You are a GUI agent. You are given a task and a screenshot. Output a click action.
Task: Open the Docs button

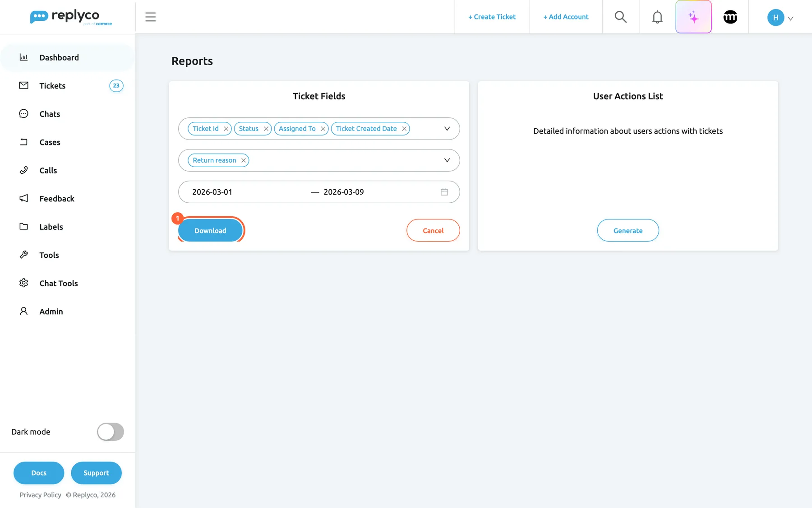coord(39,473)
